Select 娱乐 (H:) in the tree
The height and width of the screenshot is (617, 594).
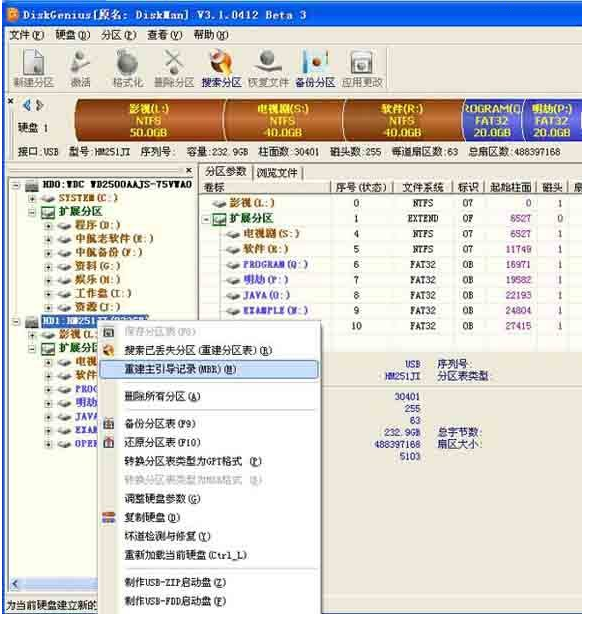[x=98, y=280]
